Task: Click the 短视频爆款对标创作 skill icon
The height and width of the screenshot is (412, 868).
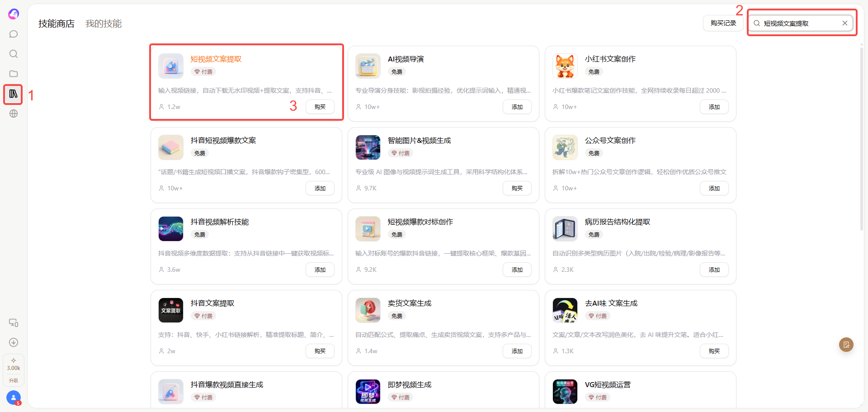Action: 368,229
